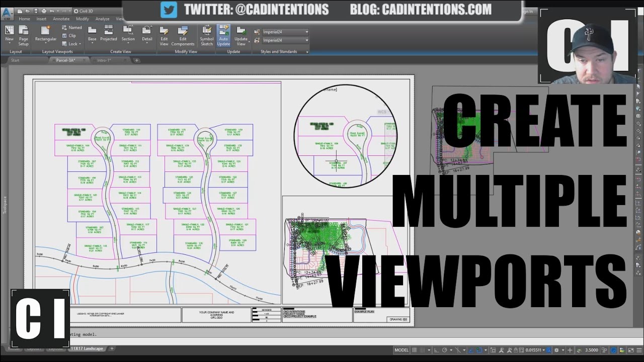
Task: Switch to the Start file tab
Action: click(x=15, y=60)
